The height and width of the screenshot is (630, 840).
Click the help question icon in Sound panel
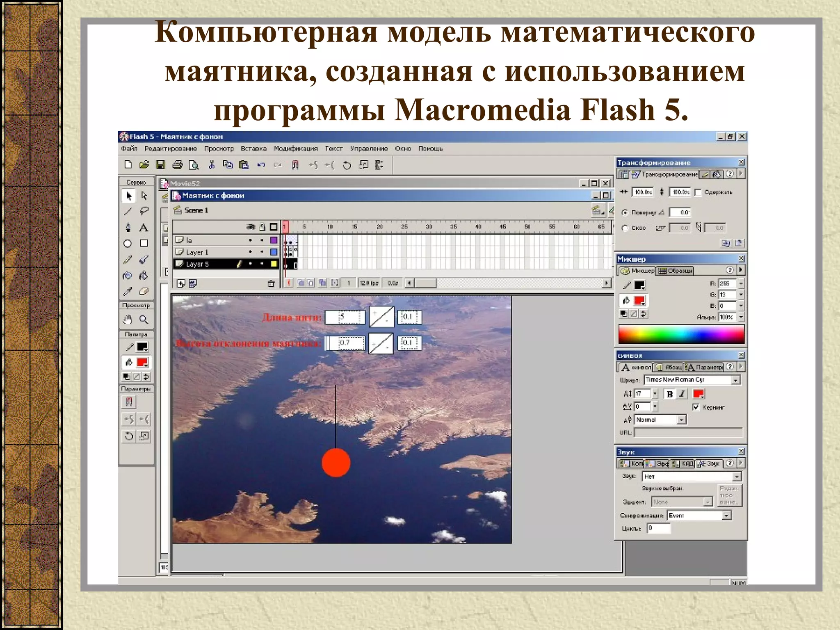(x=730, y=463)
